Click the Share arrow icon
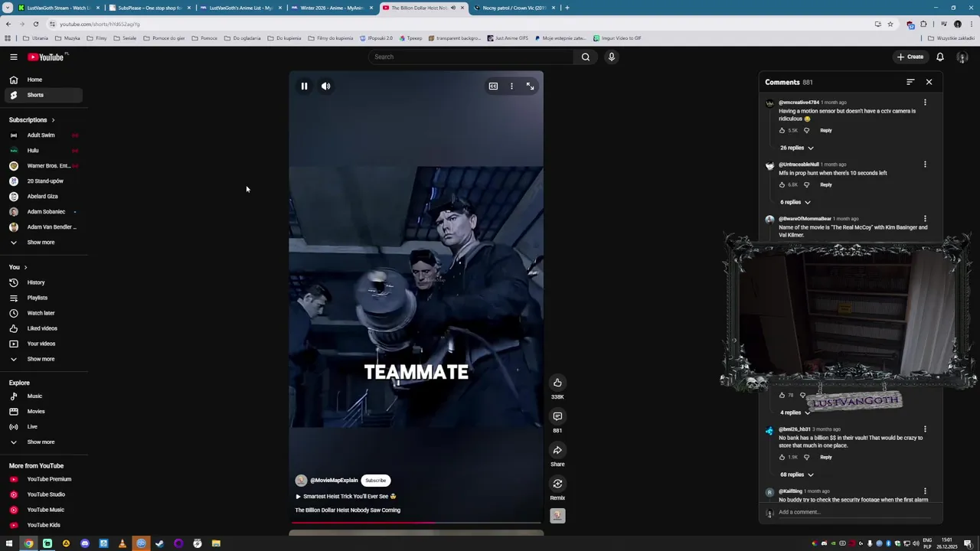This screenshot has width=980, height=551. 557,450
